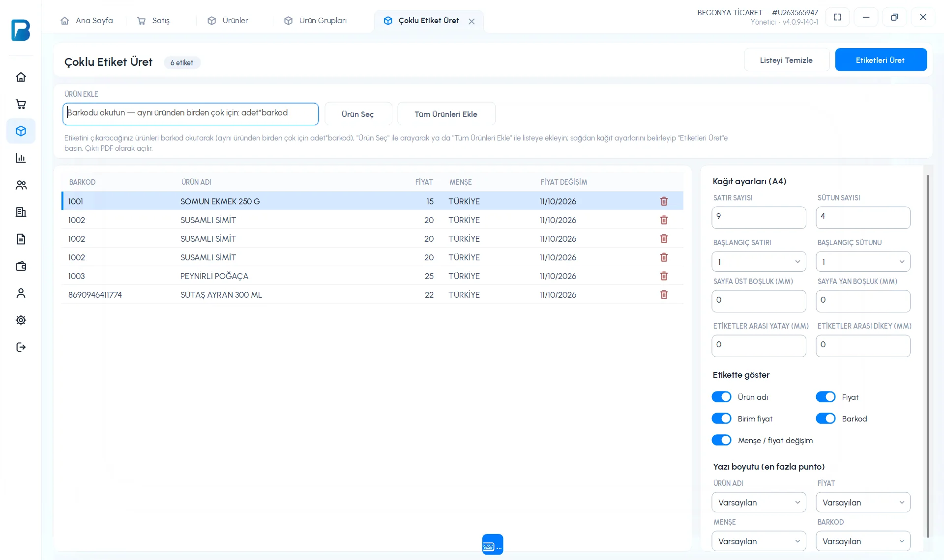
Task: Open the Başlangıç Satırı dropdown
Action: [x=759, y=262]
